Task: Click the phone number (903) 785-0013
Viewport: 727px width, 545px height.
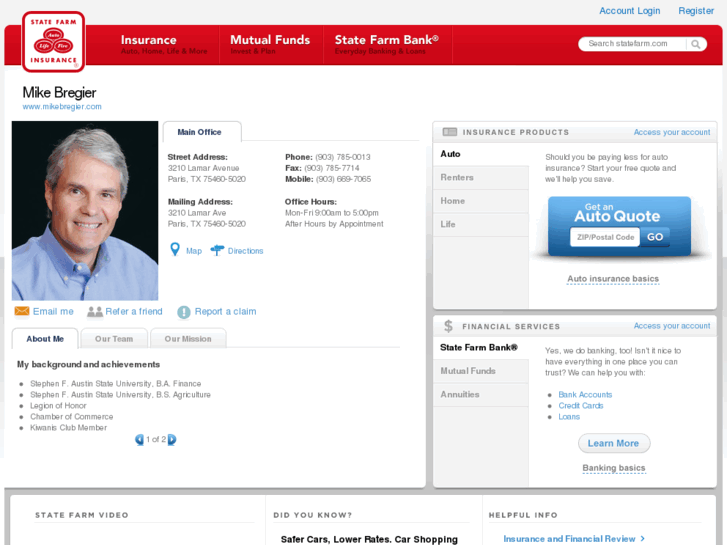Action: pyautogui.click(x=343, y=157)
